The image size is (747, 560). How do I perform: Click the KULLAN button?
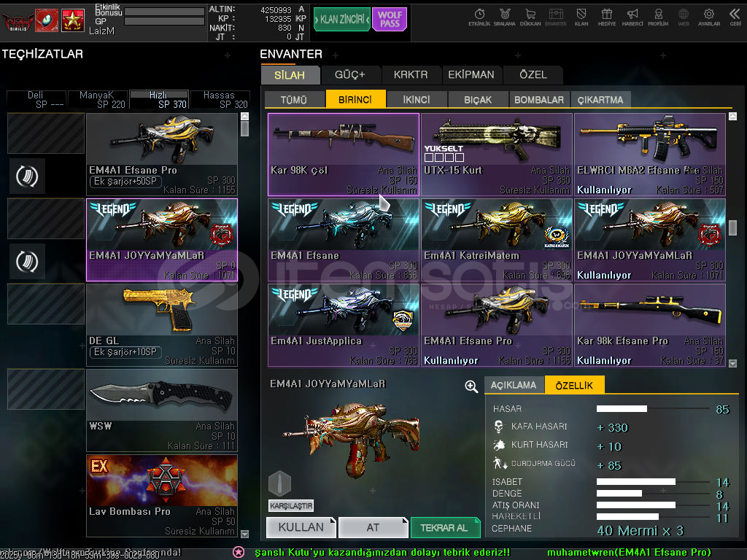pos(301,528)
